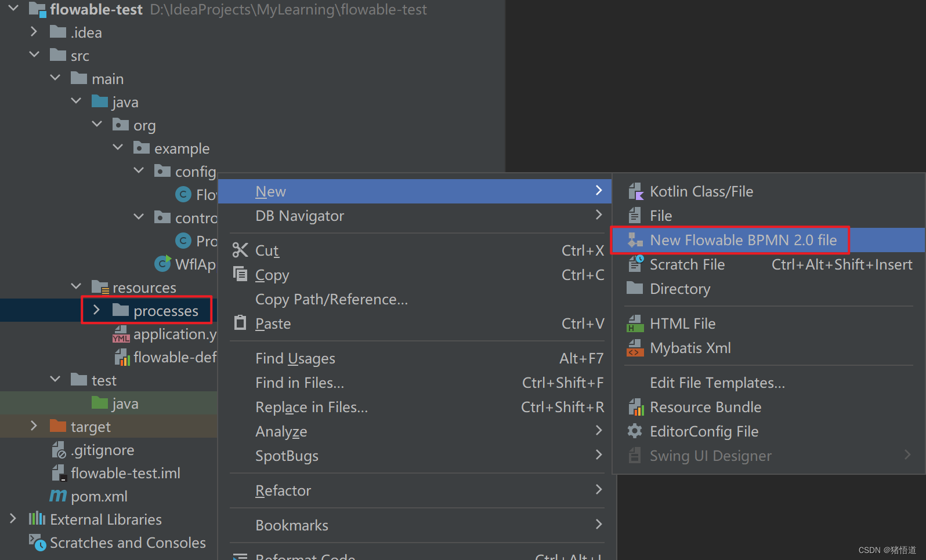The height and width of the screenshot is (560, 926).
Task: Click the Resource Bundle icon
Action: (636, 407)
